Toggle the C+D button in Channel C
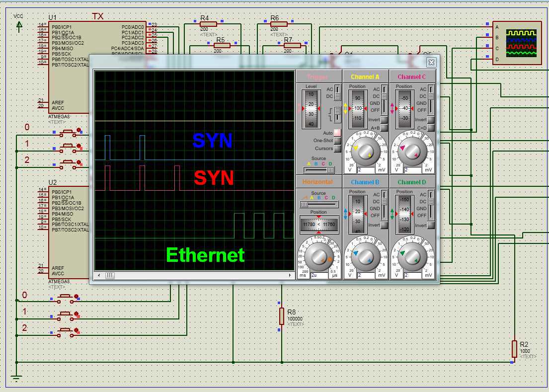This screenshot has height=392, width=549. pos(431,128)
